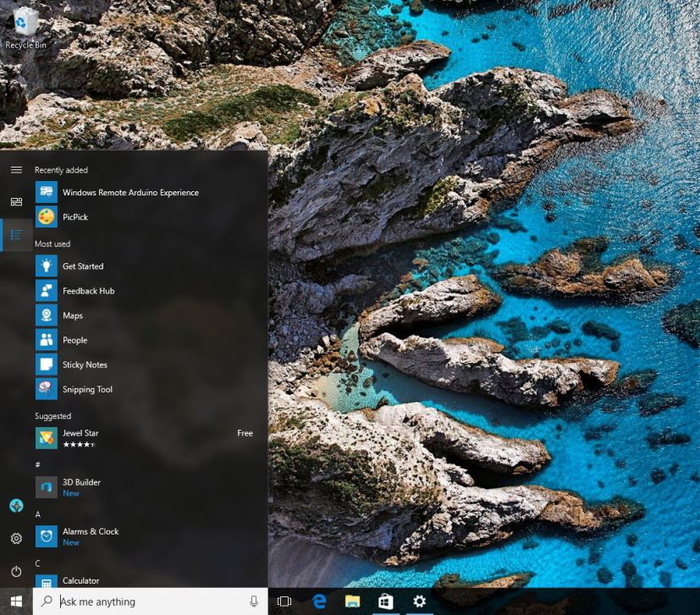Launch the Maps app
This screenshot has width=700, height=615.
tap(72, 315)
